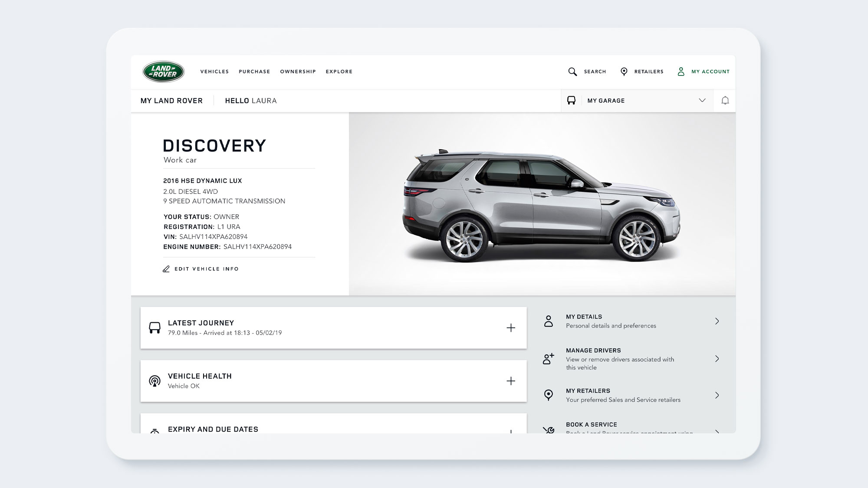The width and height of the screenshot is (868, 488).
Task: Click 'Your preferred Sales and Service retailers' text
Action: [x=623, y=400]
